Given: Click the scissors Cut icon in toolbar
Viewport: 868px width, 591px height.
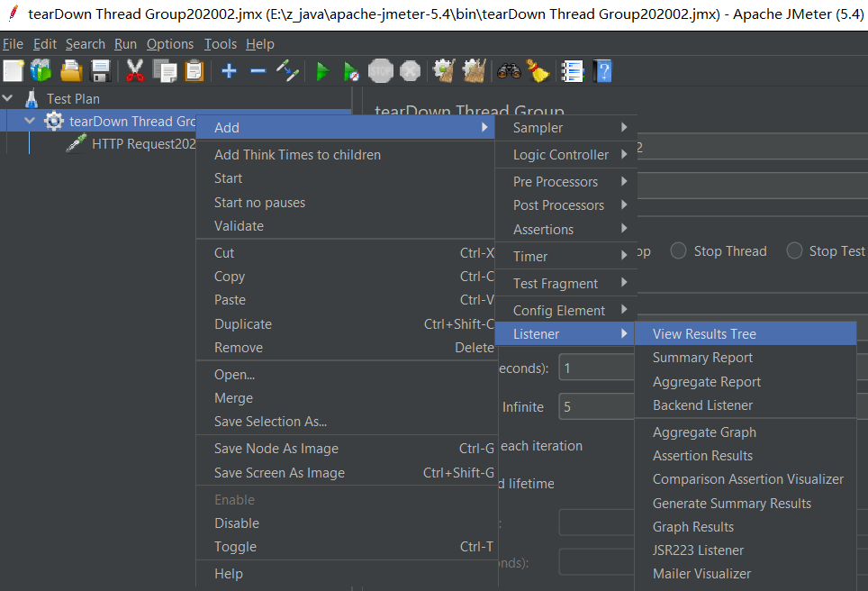Looking at the screenshot, I should [x=134, y=71].
